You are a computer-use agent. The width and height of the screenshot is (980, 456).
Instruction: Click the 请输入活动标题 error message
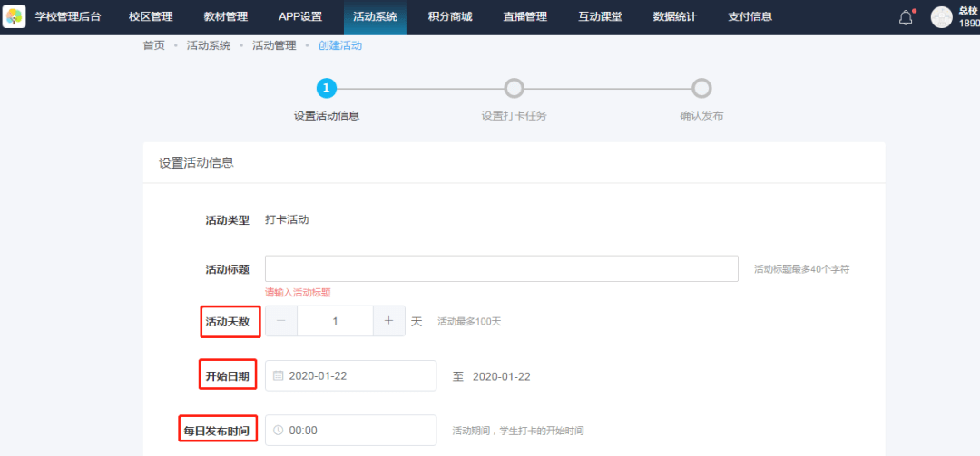tap(298, 292)
